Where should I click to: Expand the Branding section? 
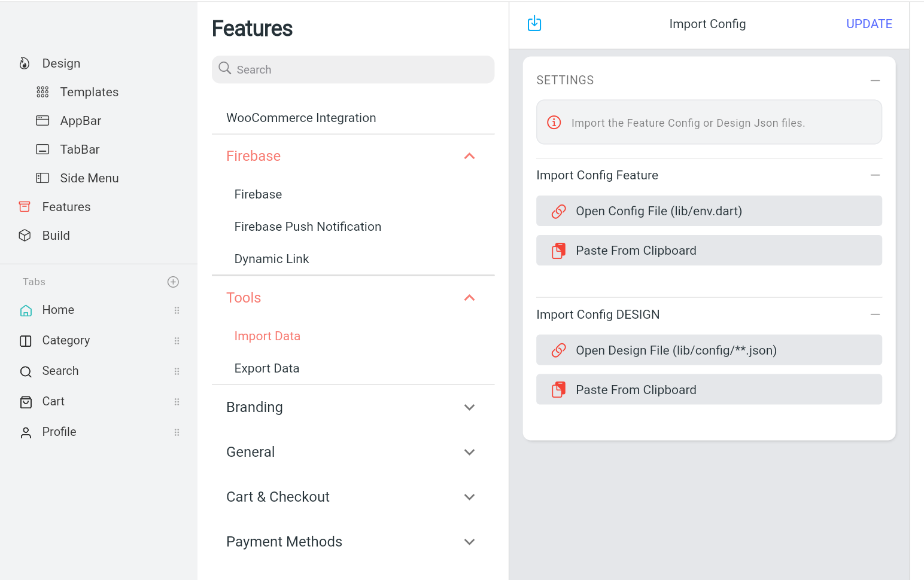point(470,407)
